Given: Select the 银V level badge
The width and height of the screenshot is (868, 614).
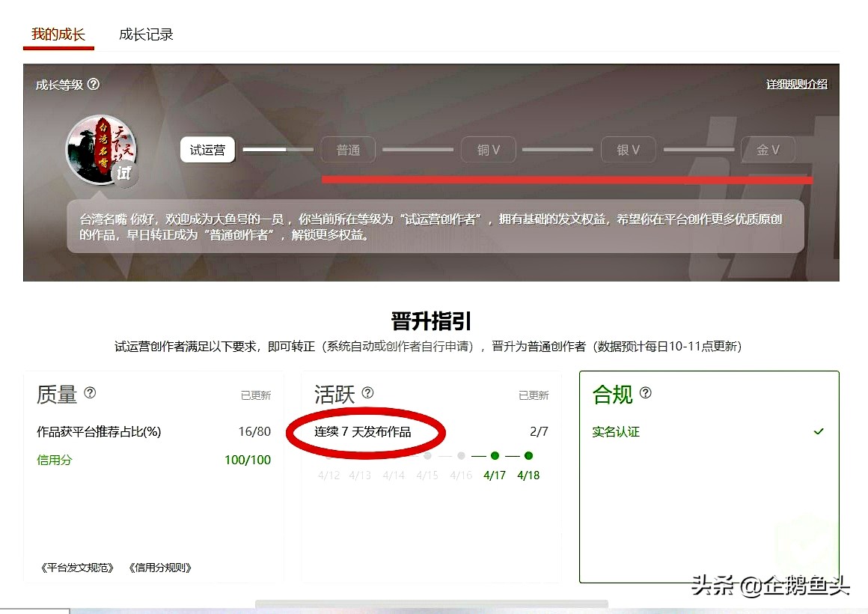Looking at the screenshot, I should point(629,149).
